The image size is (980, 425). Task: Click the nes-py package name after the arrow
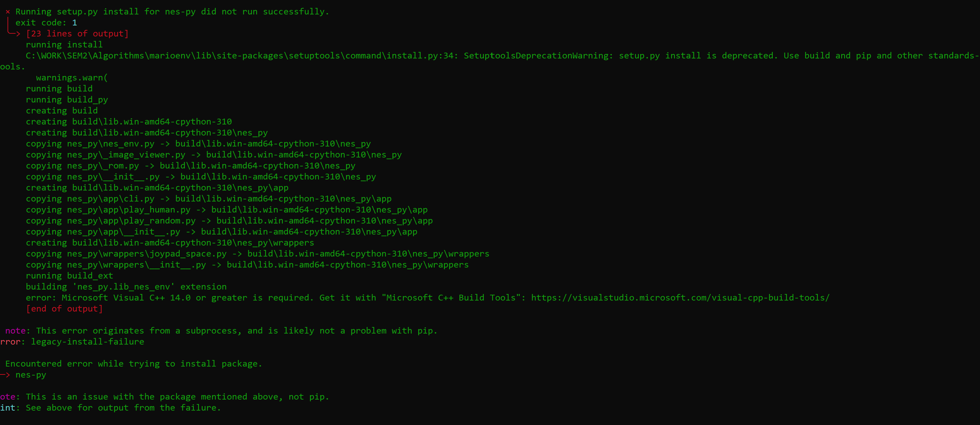point(31,375)
